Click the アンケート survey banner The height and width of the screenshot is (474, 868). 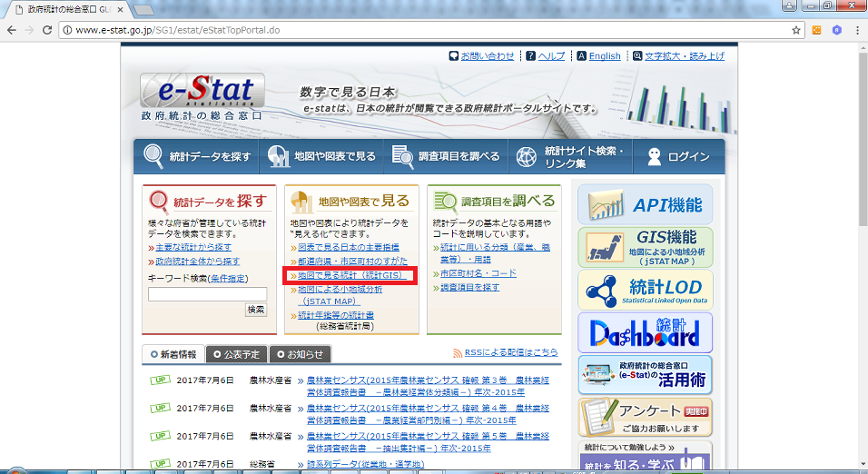click(645, 417)
